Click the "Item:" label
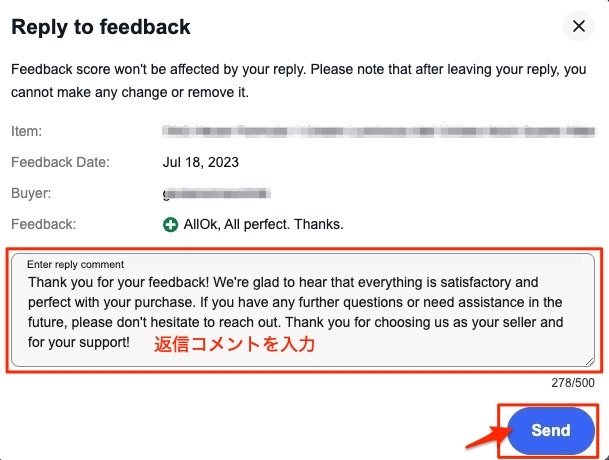609x460 pixels. (x=26, y=131)
